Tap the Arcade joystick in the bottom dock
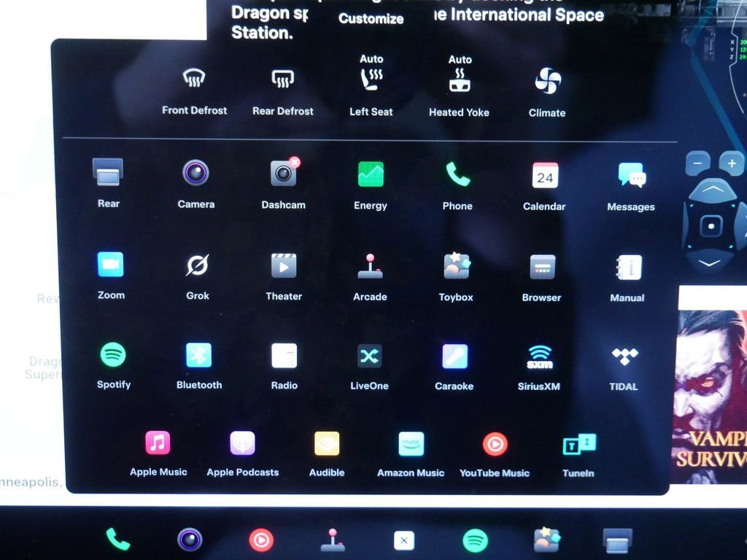The height and width of the screenshot is (560, 747). [333, 540]
